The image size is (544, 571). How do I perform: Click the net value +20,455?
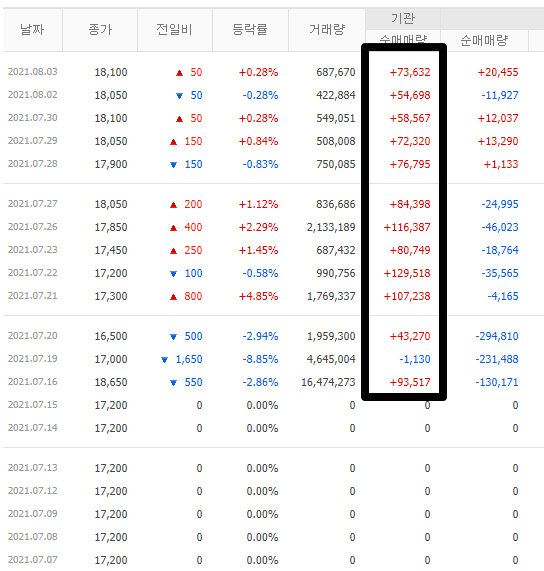498,72
